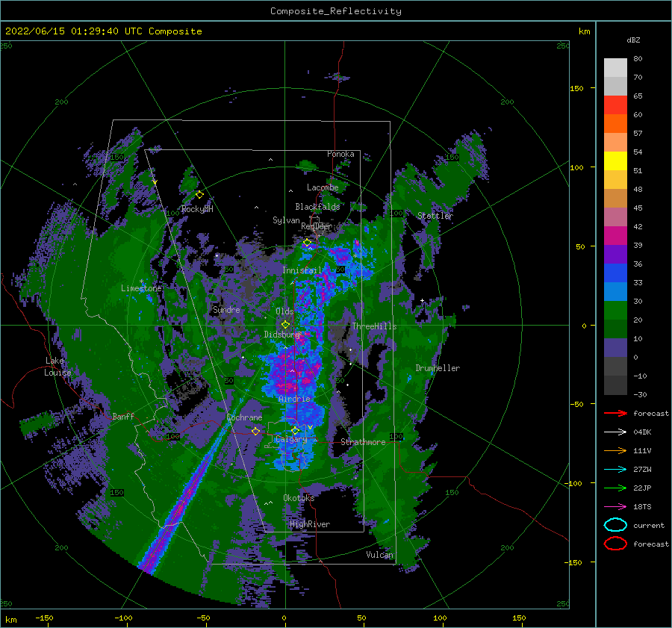Click the red 'forecast' ellipse legend icon
The height and width of the screenshot is (628, 672).
(x=615, y=544)
